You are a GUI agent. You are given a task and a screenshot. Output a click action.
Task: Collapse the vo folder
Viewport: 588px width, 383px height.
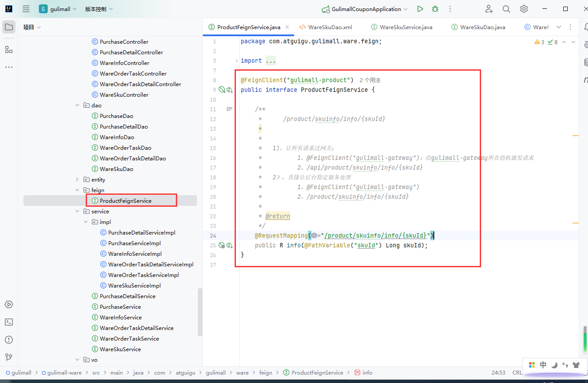point(77,360)
